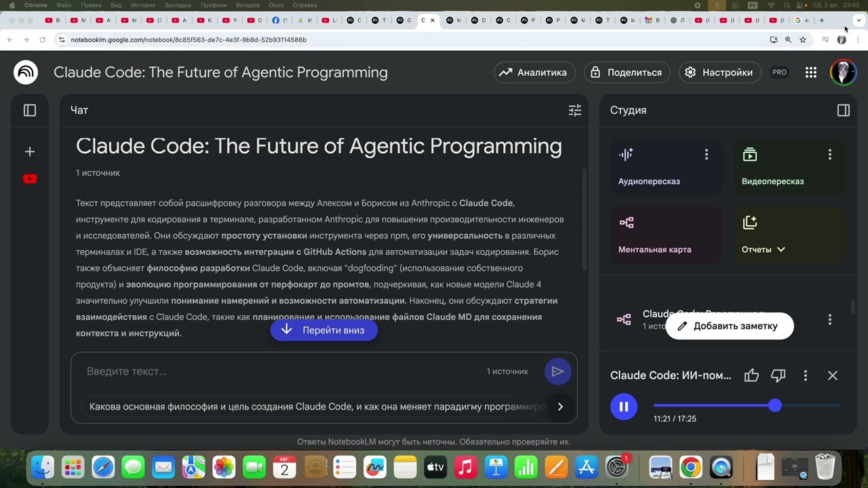Open the Окно menu
This screenshot has height=488, width=868.
click(x=276, y=5)
